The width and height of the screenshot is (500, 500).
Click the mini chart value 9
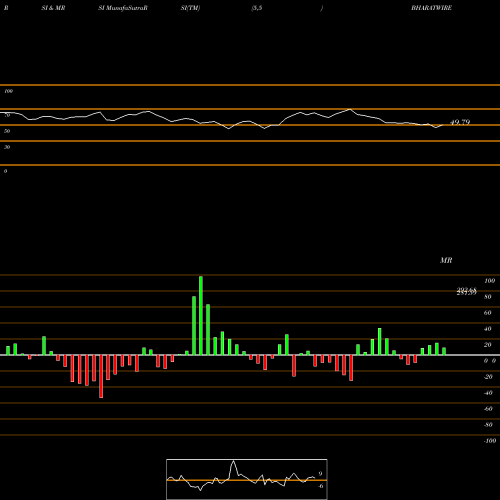pyautogui.click(x=320, y=474)
